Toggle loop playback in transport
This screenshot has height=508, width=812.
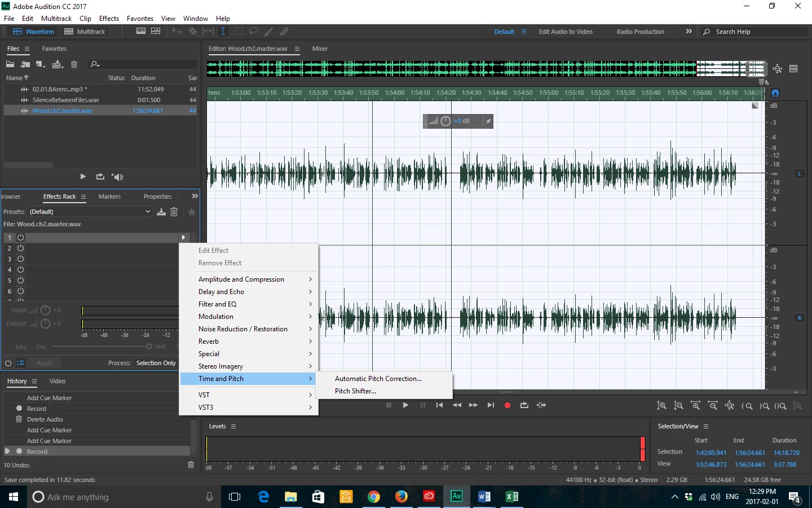click(524, 405)
